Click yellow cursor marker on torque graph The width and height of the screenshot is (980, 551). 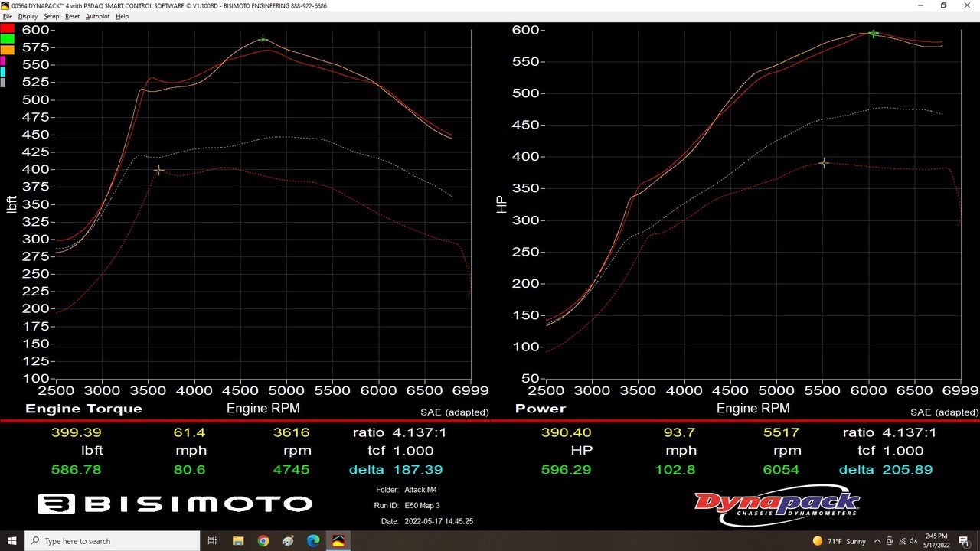pyautogui.click(x=159, y=170)
